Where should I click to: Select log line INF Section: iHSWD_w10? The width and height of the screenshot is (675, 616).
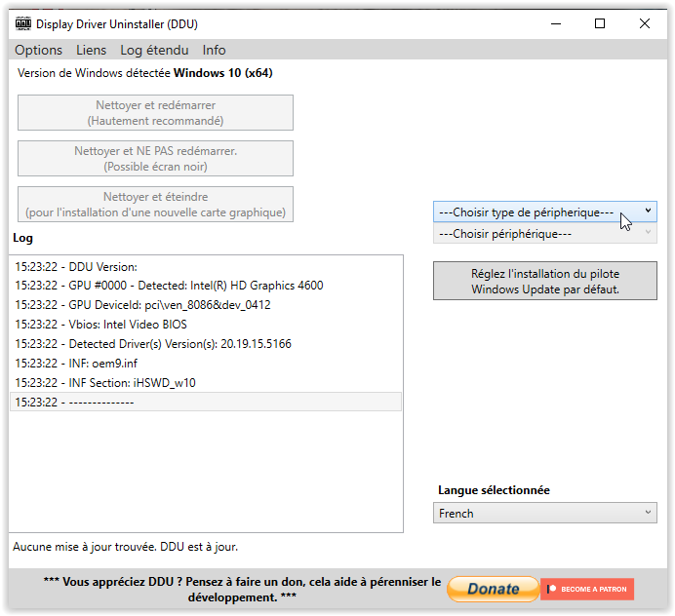tap(206, 382)
